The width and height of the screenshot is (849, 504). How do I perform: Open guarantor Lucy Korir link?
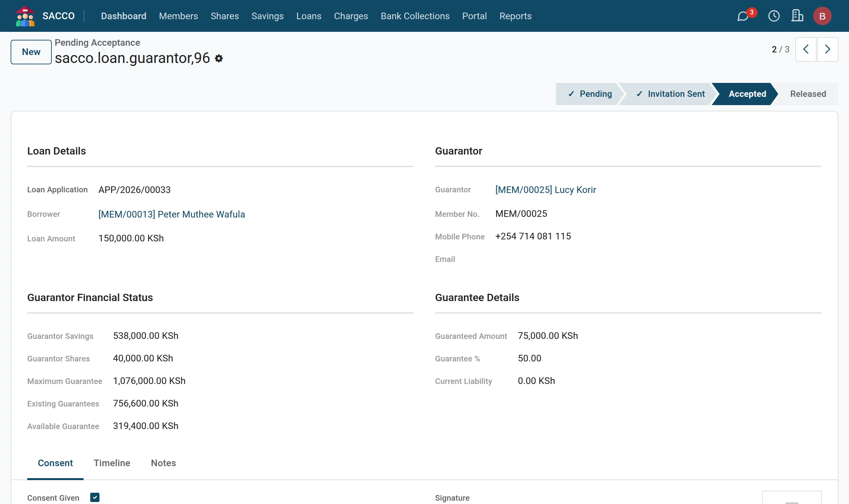coord(546,190)
